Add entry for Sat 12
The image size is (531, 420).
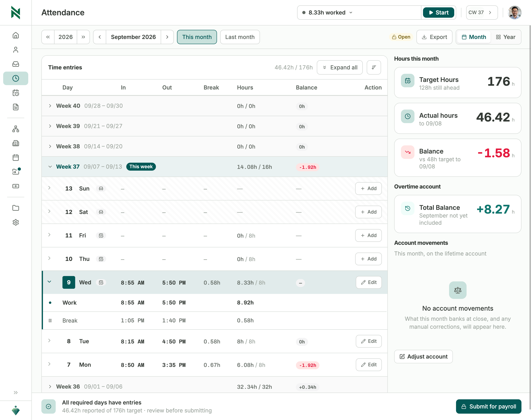[369, 212]
